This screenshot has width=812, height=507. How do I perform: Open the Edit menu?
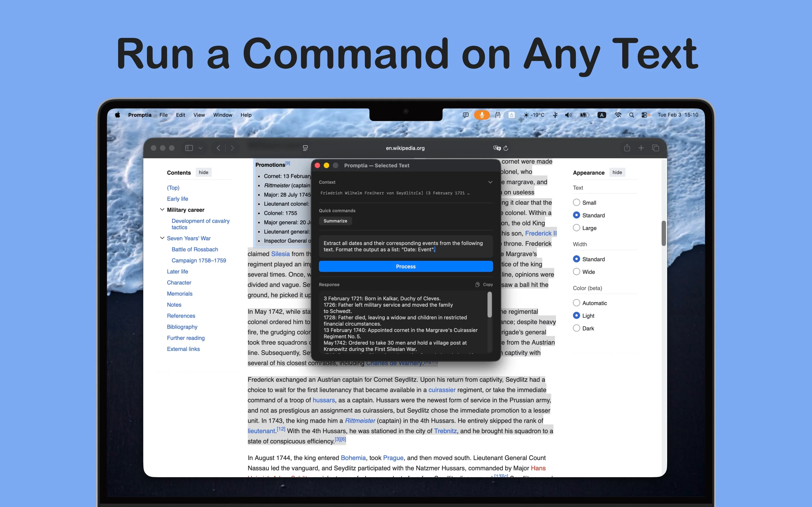180,115
